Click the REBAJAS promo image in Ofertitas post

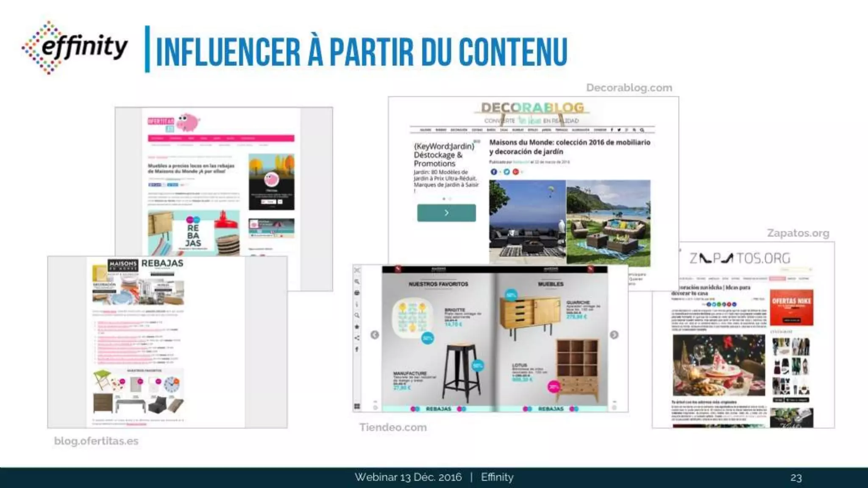[193, 233]
